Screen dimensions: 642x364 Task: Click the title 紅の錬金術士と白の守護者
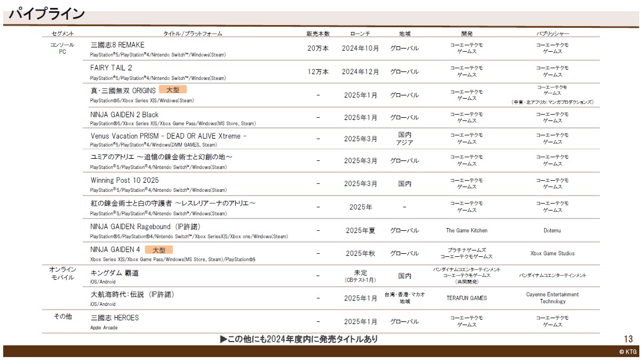tap(173, 204)
